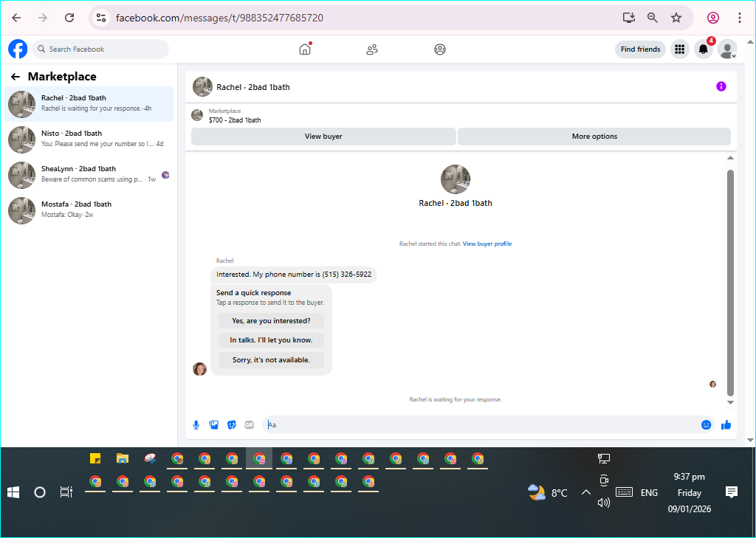Click the chat scroll-down arrow
This screenshot has height=538, width=756.
pos(730,402)
